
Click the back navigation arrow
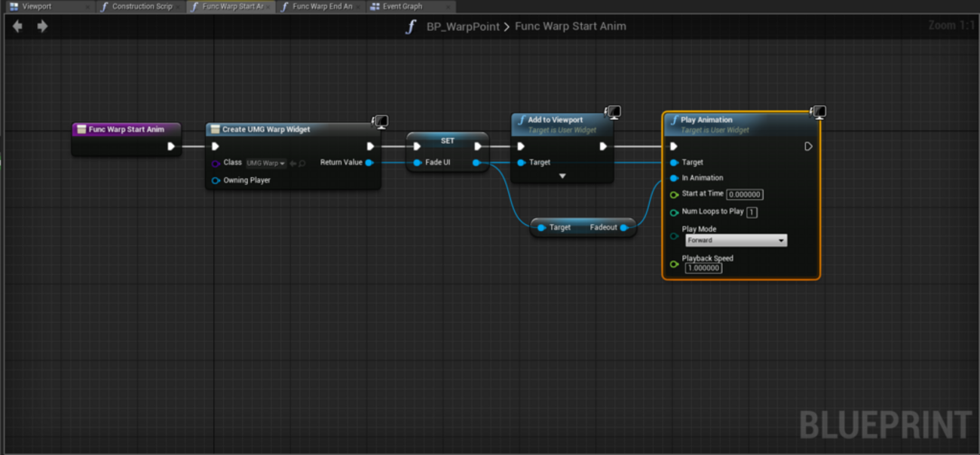pyautogui.click(x=17, y=26)
